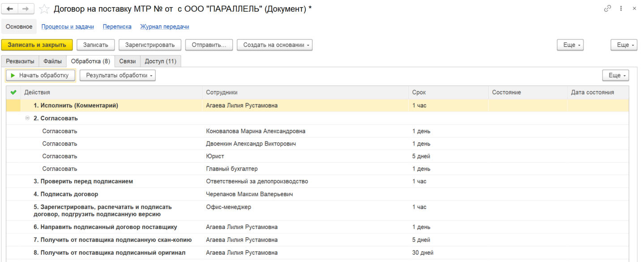This screenshot has height=262, width=644.
Task: Select the '4. Подписать договор' row
Action: (317, 194)
